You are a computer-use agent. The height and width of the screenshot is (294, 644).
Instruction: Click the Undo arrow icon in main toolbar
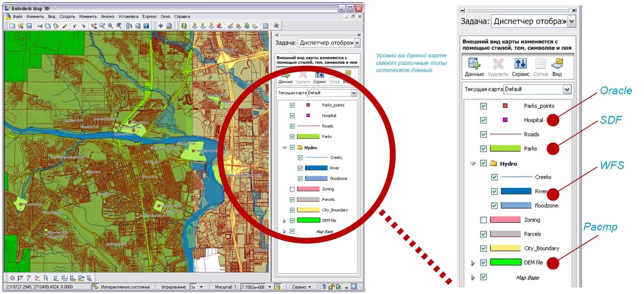[x=75, y=26]
